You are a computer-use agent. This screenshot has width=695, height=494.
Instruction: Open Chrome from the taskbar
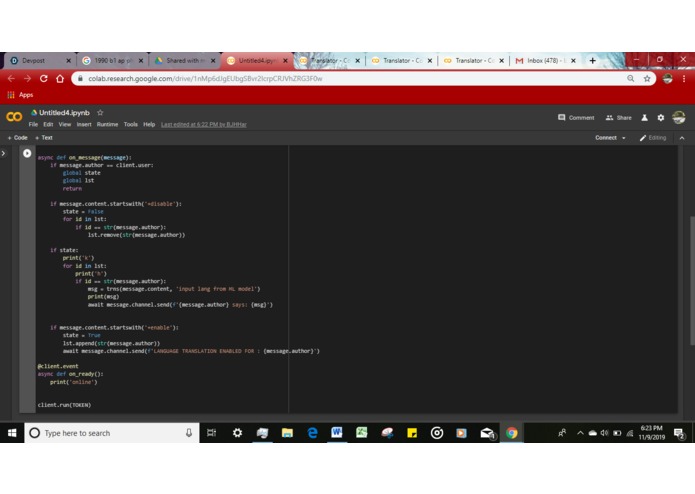point(511,433)
